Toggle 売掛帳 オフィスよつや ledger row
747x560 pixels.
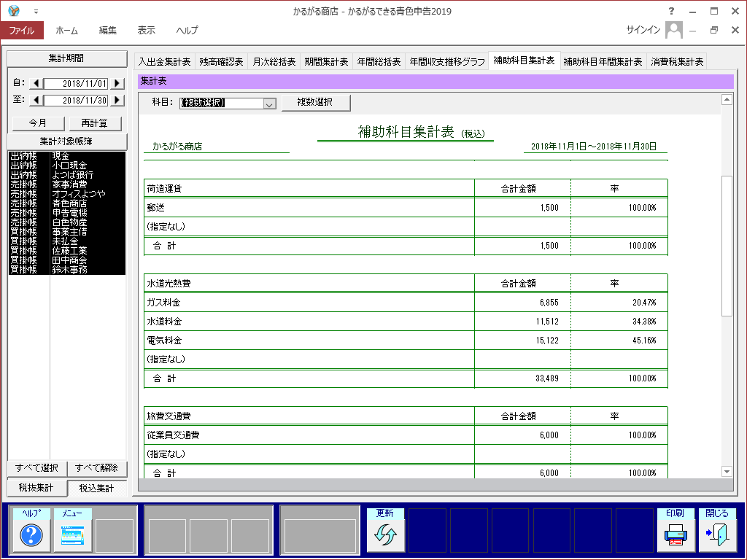(66, 194)
